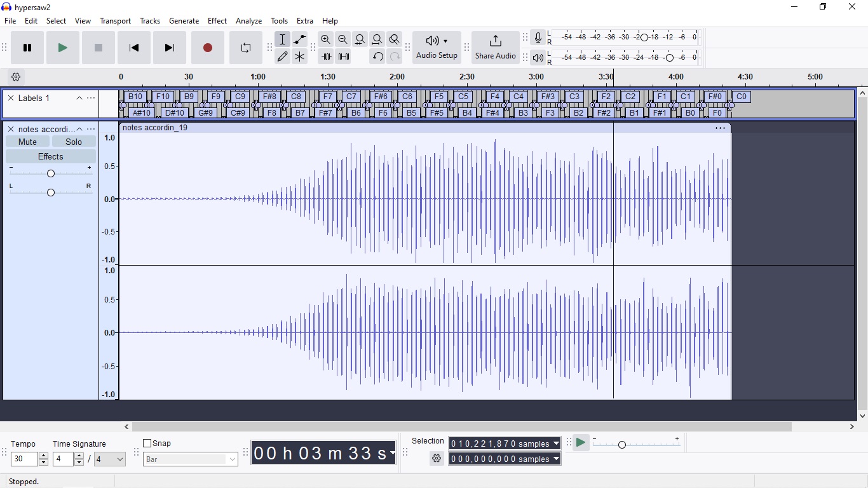Image resolution: width=868 pixels, height=488 pixels.
Task: Adjust the track pan slider
Action: coord(51,193)
